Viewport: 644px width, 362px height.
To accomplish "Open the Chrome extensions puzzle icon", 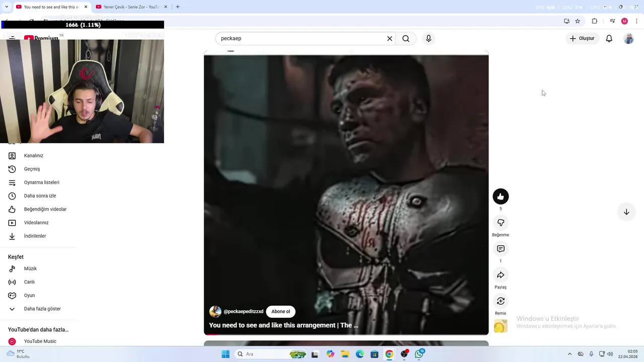I will click(594, 21).
